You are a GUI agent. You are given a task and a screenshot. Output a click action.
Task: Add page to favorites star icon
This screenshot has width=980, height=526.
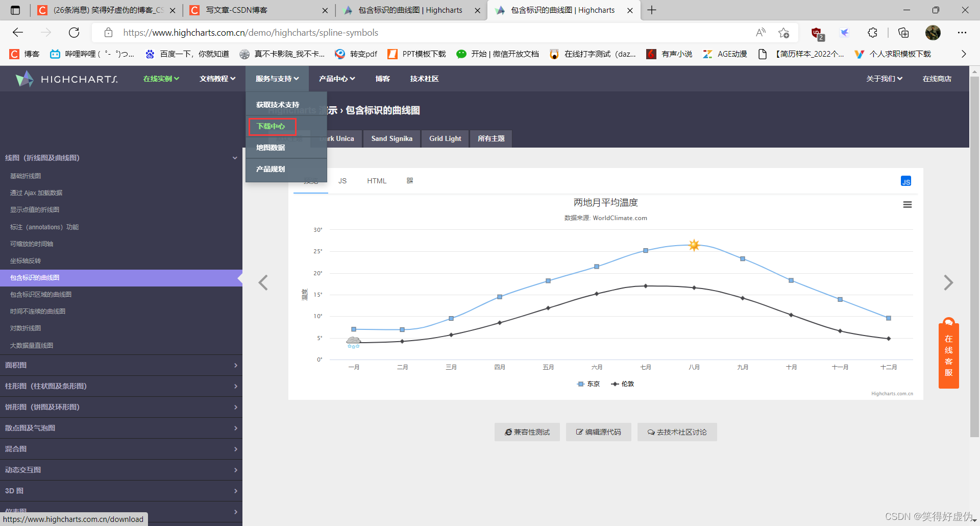tap(783, 33)
